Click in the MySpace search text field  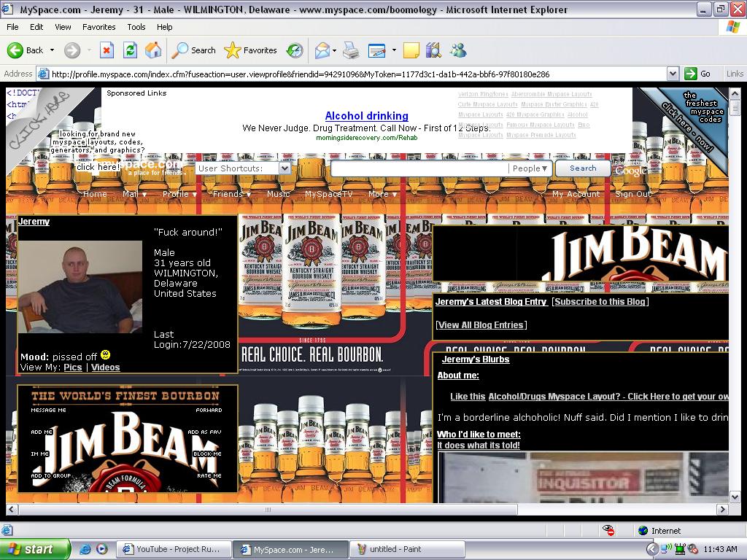tap(419, 168)
